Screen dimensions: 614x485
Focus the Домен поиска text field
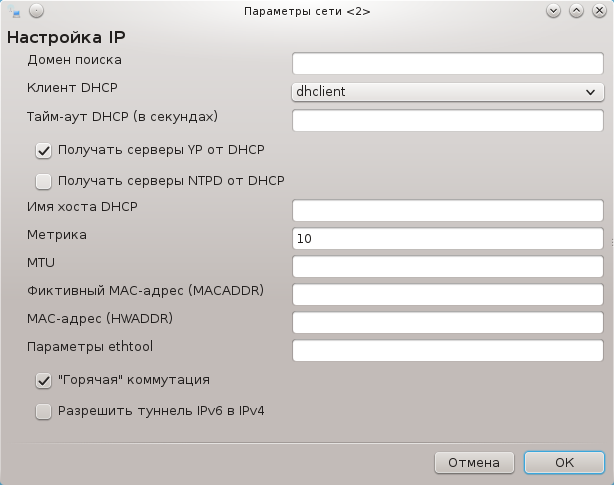(x=448, y=63)
